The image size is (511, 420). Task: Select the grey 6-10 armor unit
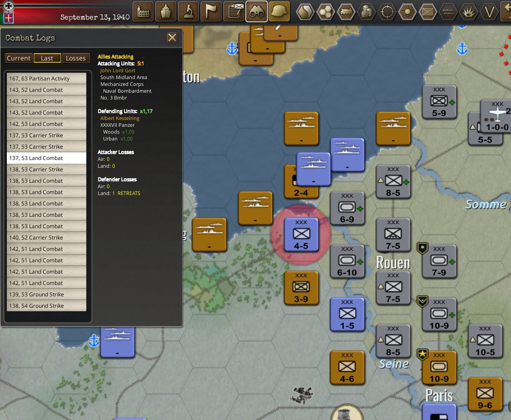(347, 261)
